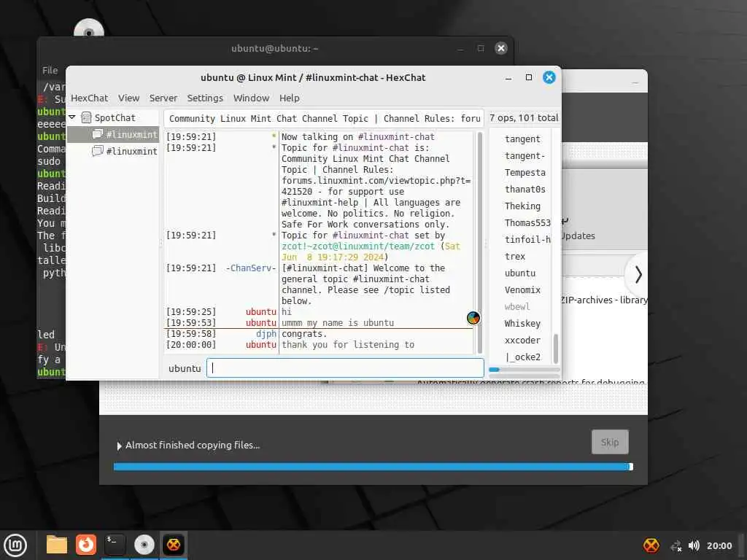Screen dimensions: 747x560
Task: Click the chat text vertical scrollbar
Action: tap(480, 242)
